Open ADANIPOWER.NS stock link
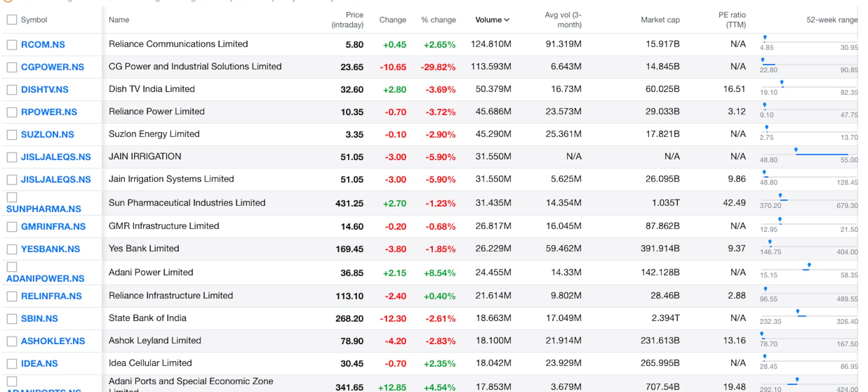Viewport: 868px width, 392px height. click(x=45, y=278)
